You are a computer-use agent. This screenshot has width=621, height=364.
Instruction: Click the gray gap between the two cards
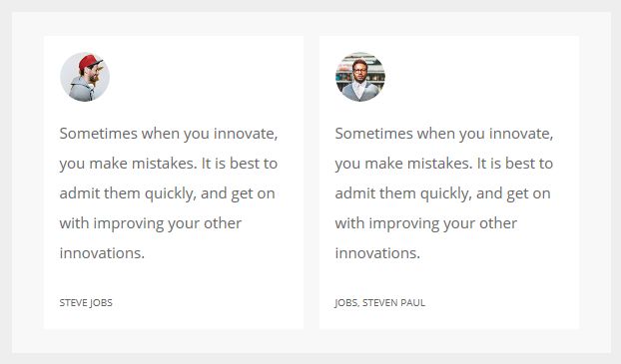[x=311, y=182]
